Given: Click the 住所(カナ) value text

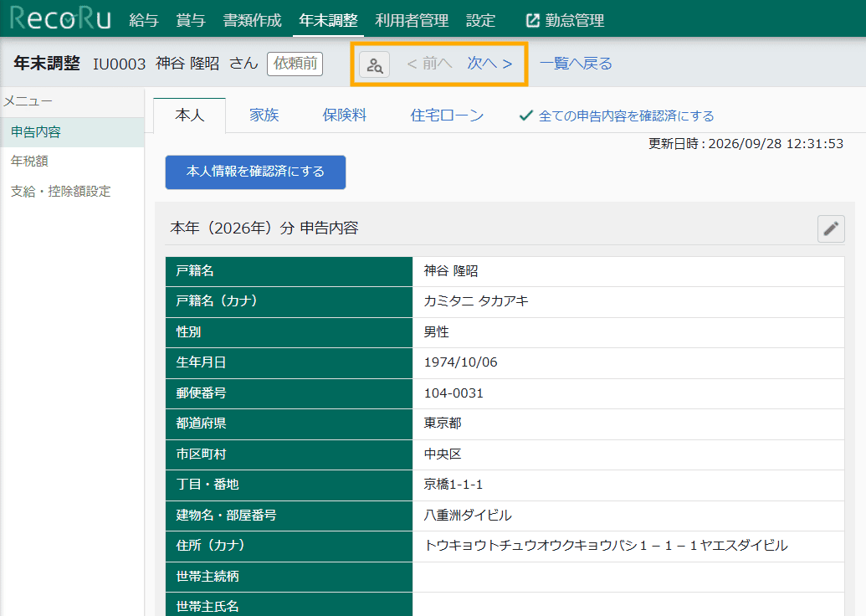Looking at the screenshot, I should click(x=606, y=546).
